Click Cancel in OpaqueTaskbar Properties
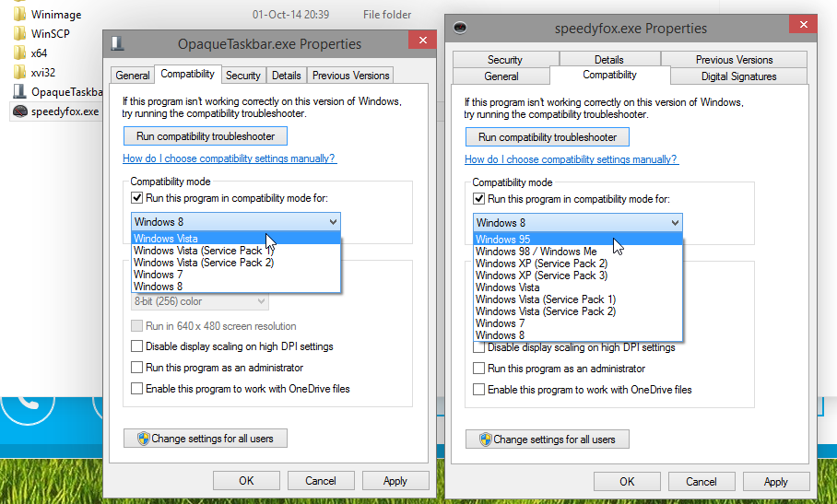The image size is (837, 504). (321, 481)
